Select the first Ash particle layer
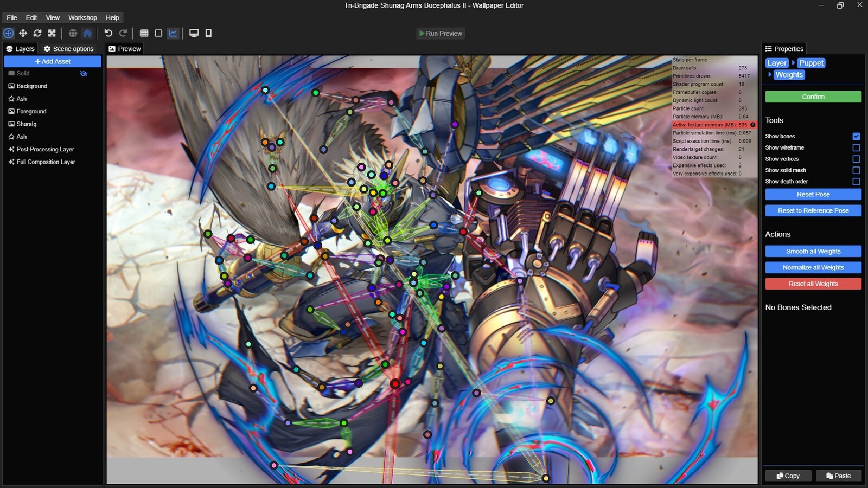Image resolution: width=868 pixels, height=488 pixels. [x=53, y=99]
